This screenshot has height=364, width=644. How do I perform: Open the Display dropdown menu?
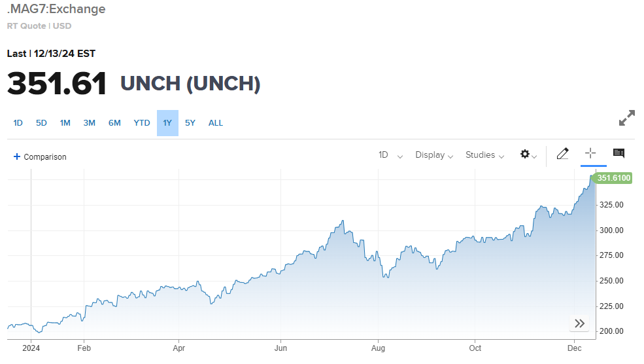(434, 155)
